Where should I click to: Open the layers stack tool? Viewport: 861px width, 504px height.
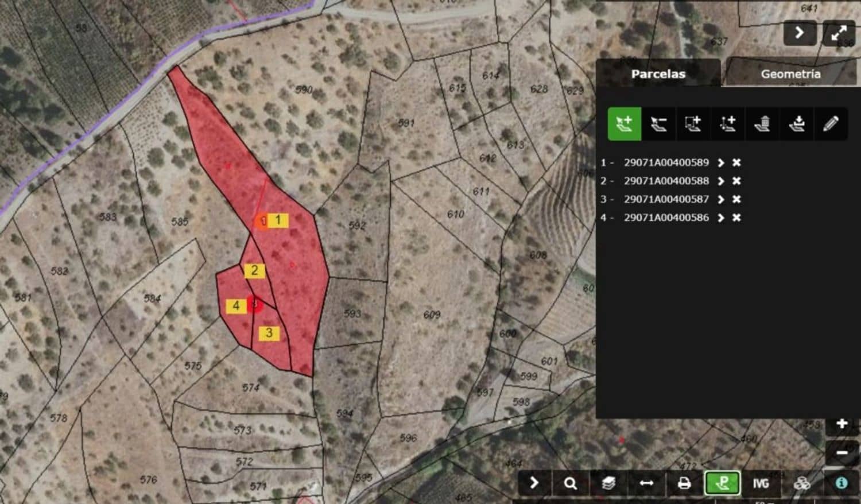[608, 483]
